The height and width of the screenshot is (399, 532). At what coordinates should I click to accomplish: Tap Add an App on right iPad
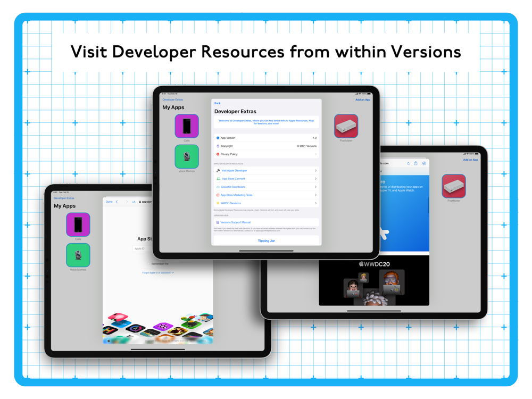tap(470, 160)
